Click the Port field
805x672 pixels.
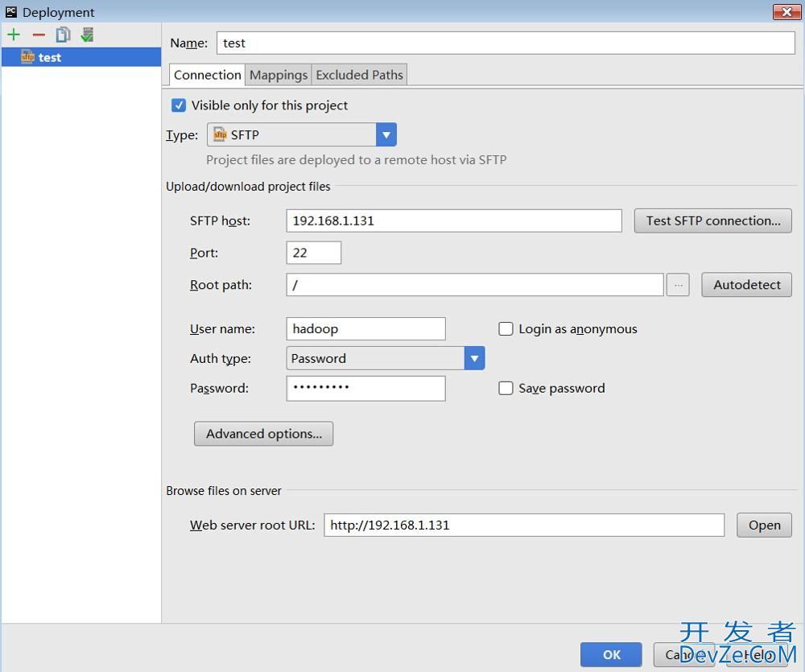click(314, 253)
